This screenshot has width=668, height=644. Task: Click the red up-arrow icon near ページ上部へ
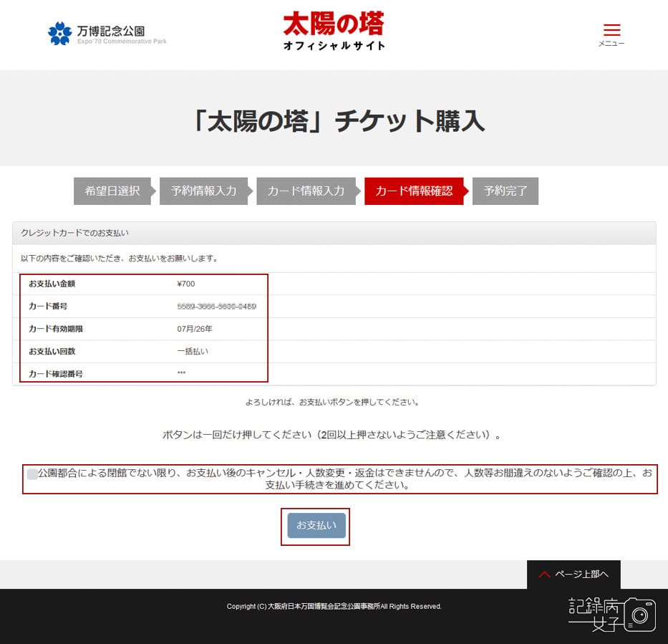pos(545,575)
